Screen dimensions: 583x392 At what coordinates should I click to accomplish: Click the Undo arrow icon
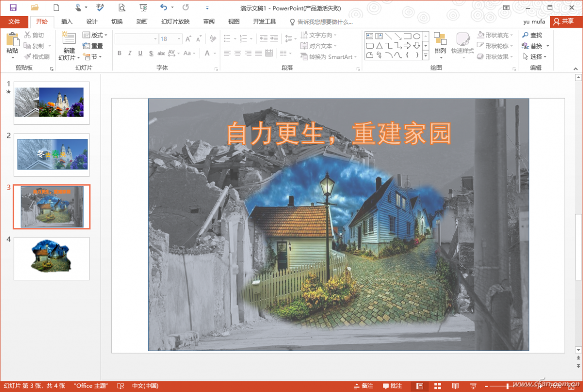164,7
